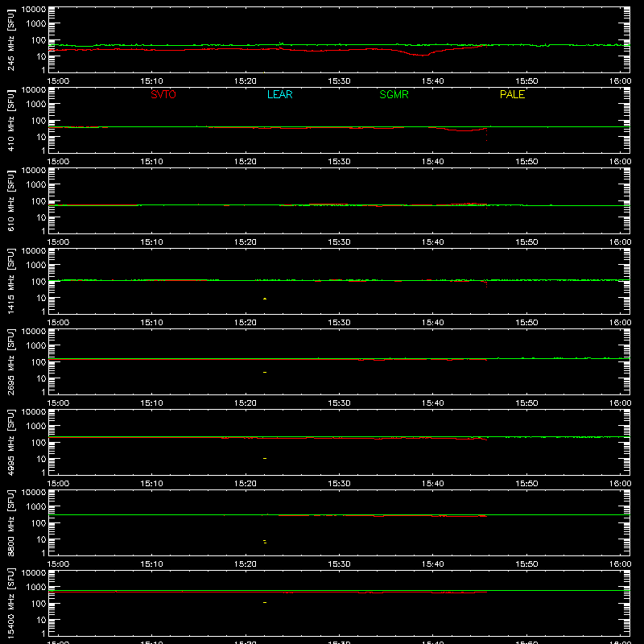Click 15:40 tick under the 245 MHz panel
Viewport: 644px width, 644px height.
(432, 81)
